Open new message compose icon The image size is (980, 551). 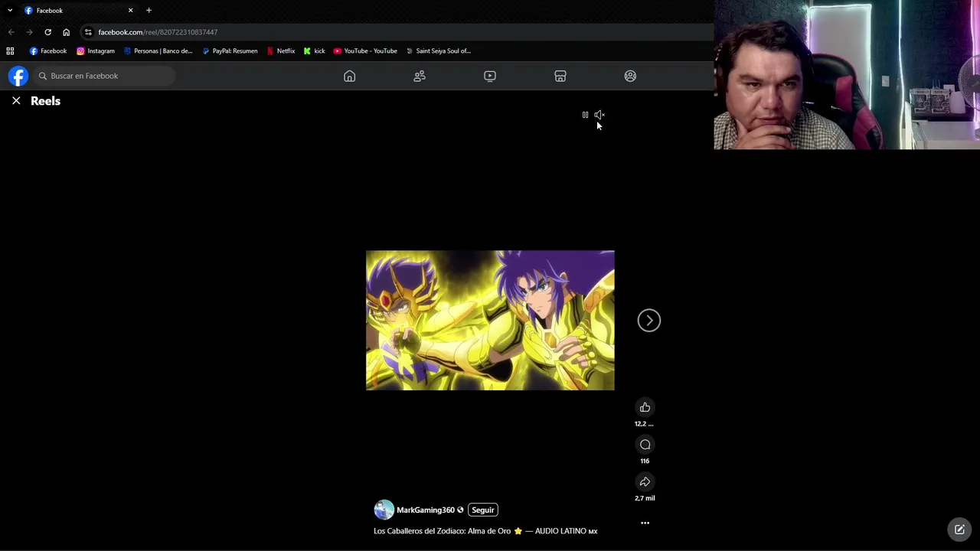959,530
